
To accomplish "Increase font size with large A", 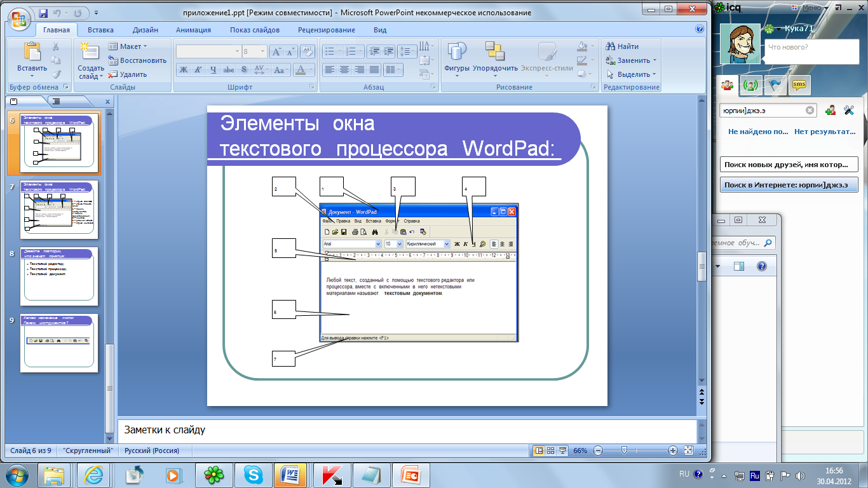I will [x=277, y=51].
